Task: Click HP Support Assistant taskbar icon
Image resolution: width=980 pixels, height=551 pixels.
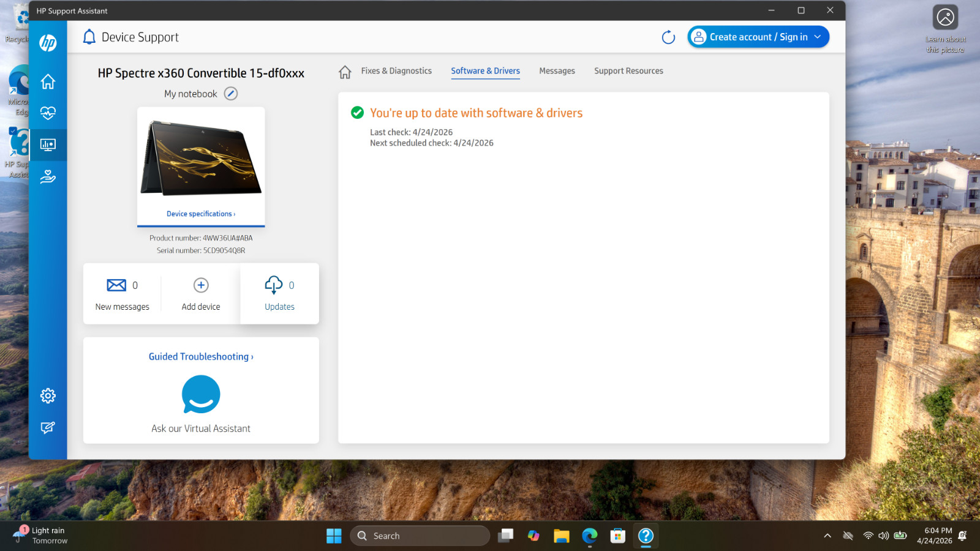Action: [x=646, y=536]
